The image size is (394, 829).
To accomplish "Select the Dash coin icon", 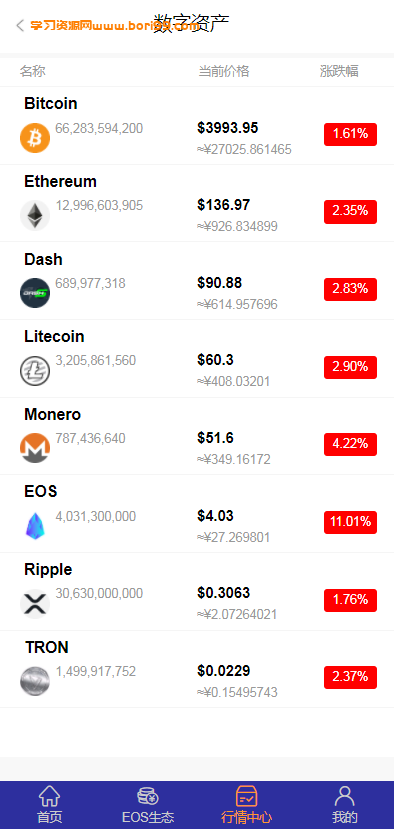I will pyautogui.click(x=35, y=293).
